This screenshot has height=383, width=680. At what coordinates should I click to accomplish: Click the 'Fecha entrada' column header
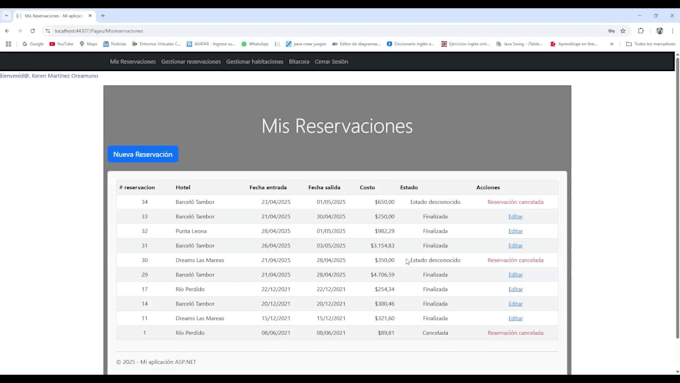coord(268,187)
